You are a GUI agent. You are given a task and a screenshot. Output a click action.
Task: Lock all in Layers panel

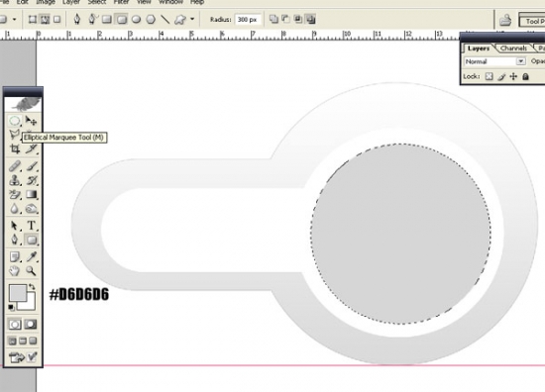(525, 76)
